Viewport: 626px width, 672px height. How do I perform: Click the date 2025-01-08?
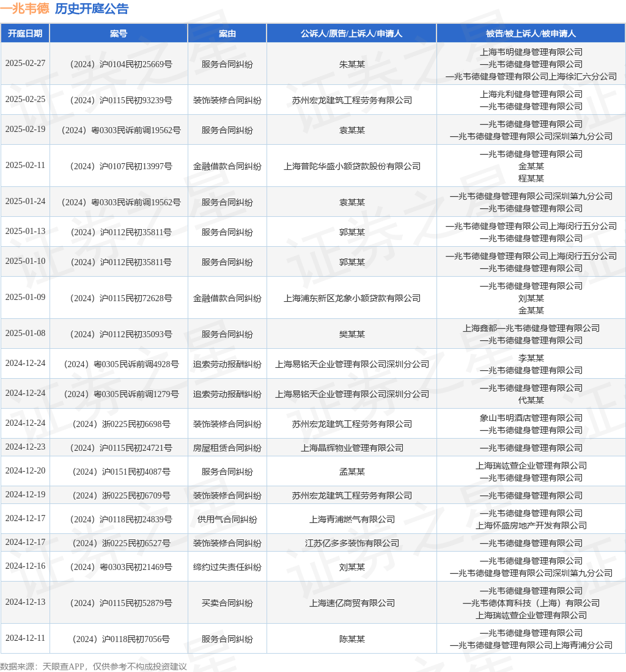(x=25, y=333)
